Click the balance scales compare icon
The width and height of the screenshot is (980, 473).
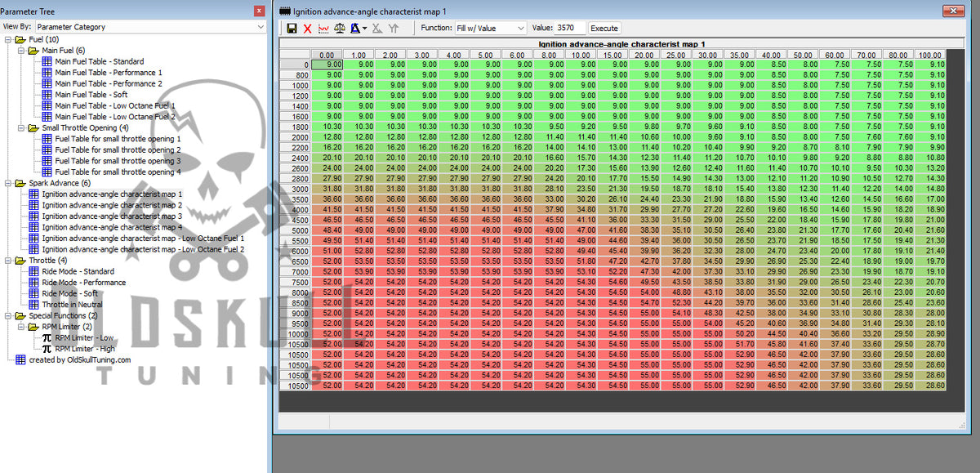(x=340, y=29)
